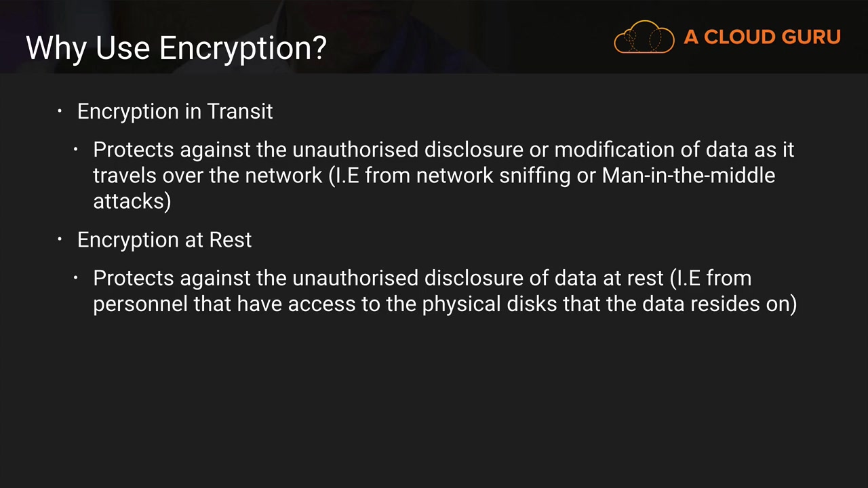
Task: Click the bullet dot before "Encryption at Rest"
Action: click(x=60, y=239)
